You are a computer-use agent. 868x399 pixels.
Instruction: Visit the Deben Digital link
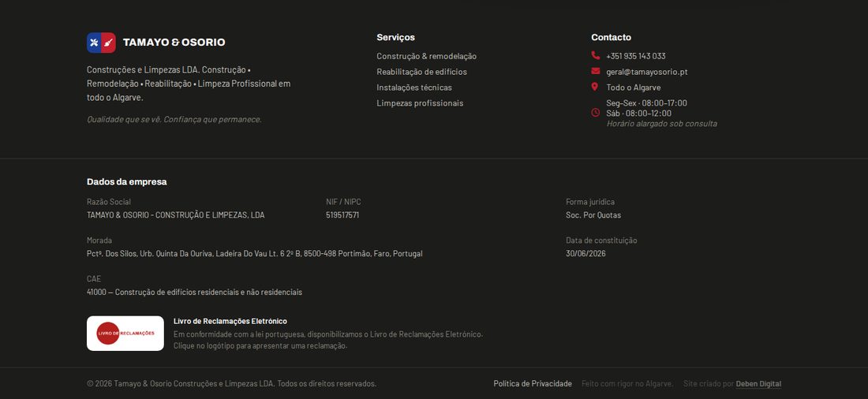tap(758, 383)
